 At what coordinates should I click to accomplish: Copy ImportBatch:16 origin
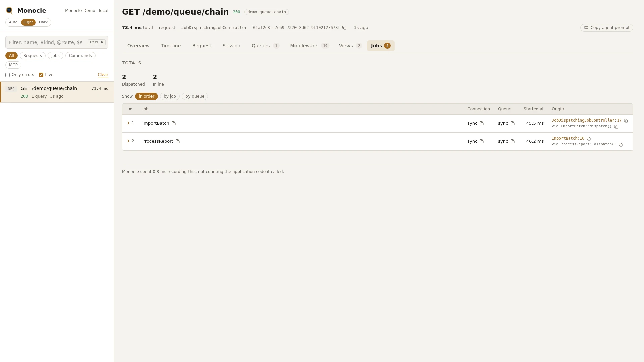[x=589, y=139]
